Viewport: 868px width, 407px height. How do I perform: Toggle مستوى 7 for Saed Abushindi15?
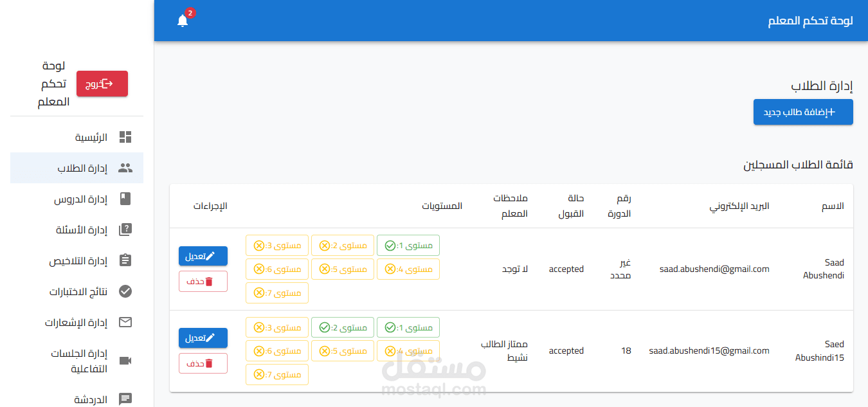[277, 374]
